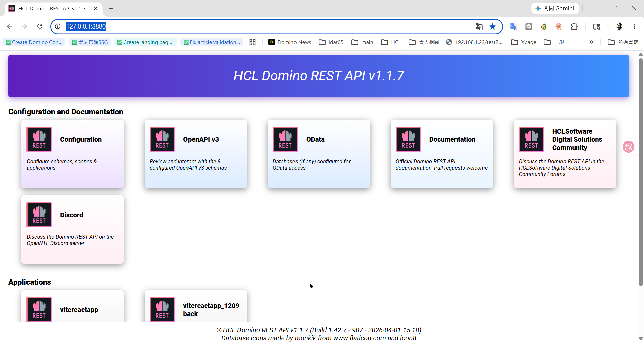Click the 'Configuration and Documentation' heading
Image resolution: width=644 pixels, height=342 pixels.
pos(66,112)
